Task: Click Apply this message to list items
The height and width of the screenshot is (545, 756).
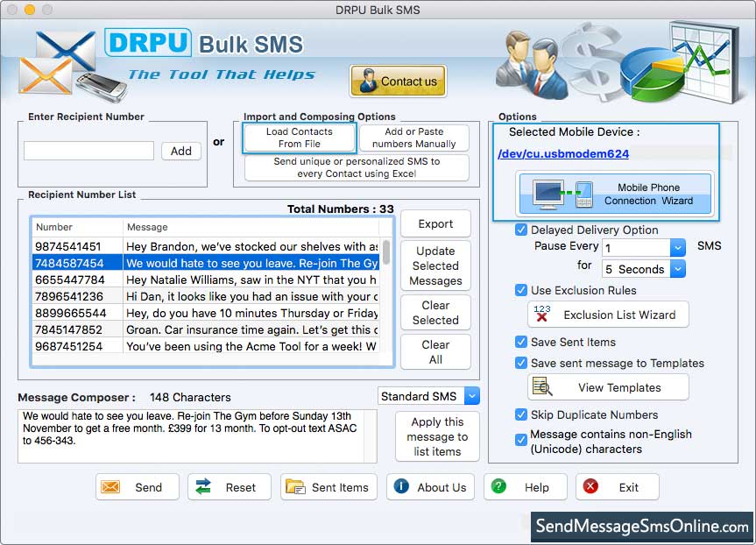Action: [437, 436]
